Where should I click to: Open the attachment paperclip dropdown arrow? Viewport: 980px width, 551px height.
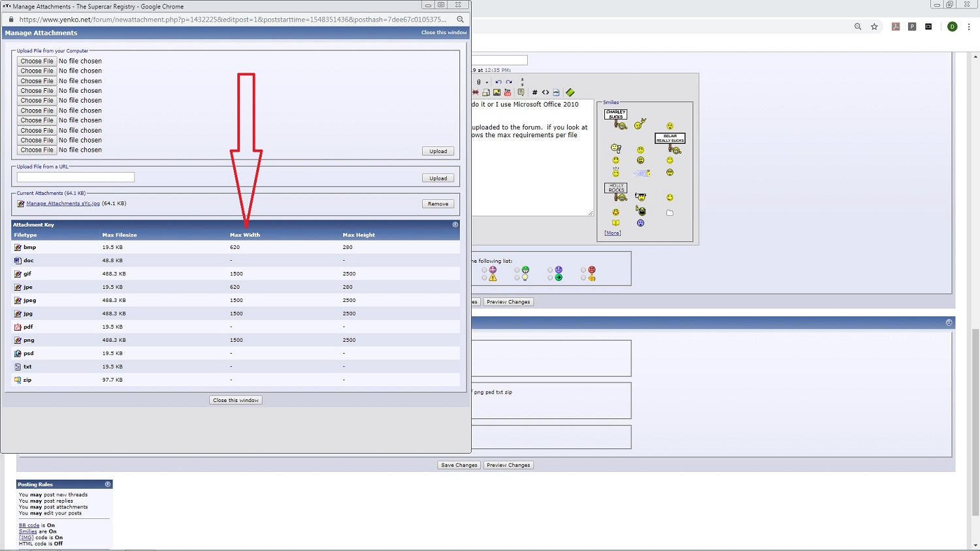[487, 82]
